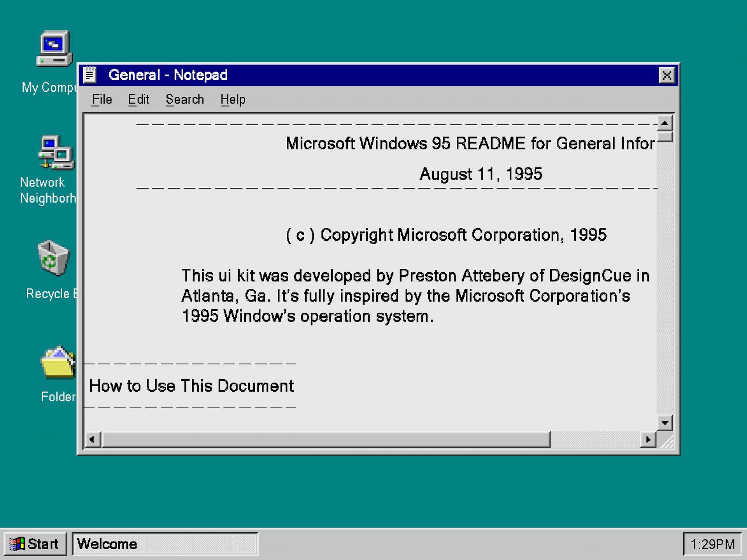Image resolution: width=747 pixels, height=560 pixels.
Task: Click the close button on Notepad window
Action: click(x=668, y=75)
